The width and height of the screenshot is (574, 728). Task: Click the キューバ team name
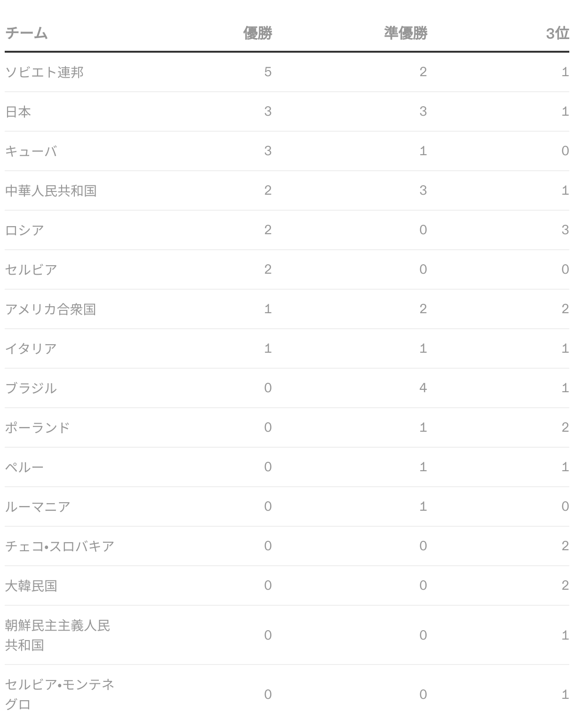pos(31,151)
